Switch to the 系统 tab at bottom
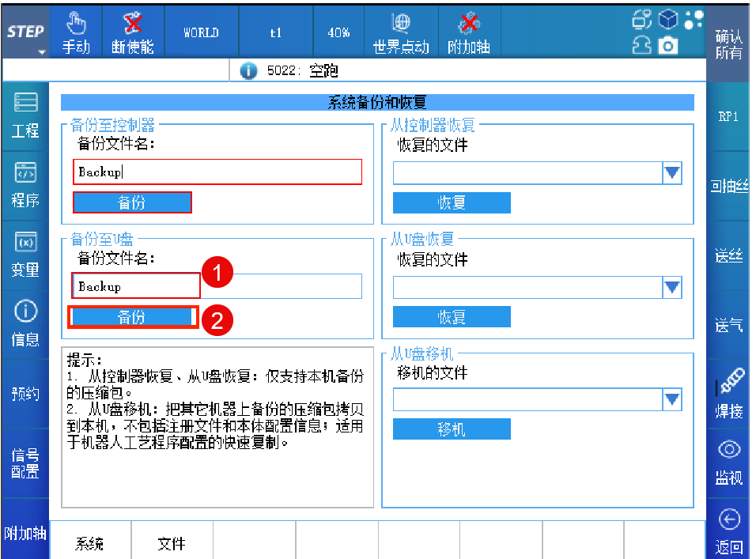Image resolution: width=756 pixels, height=559 pixels. tap(89, 543)
